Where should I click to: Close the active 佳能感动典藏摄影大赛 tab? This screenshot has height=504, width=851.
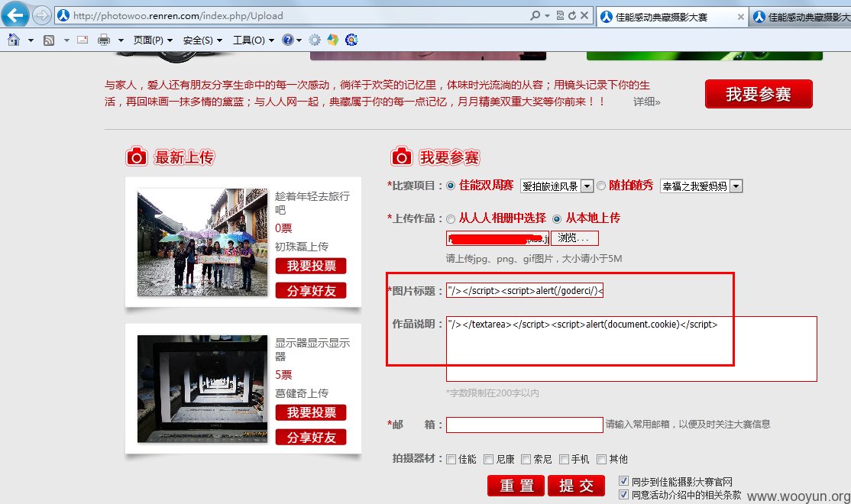[740, 17]
